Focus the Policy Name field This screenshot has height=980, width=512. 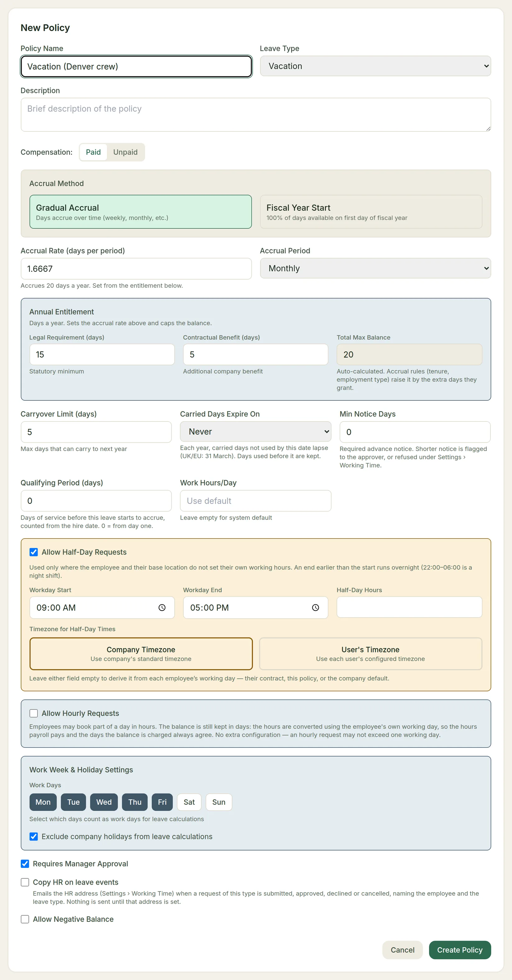tap(136, 66)
